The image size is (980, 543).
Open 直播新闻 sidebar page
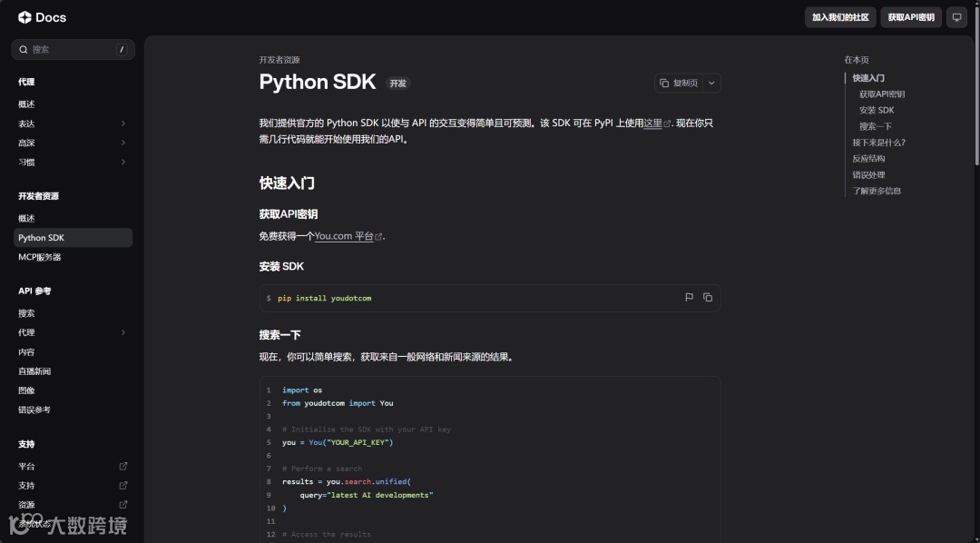pos(34,371)
